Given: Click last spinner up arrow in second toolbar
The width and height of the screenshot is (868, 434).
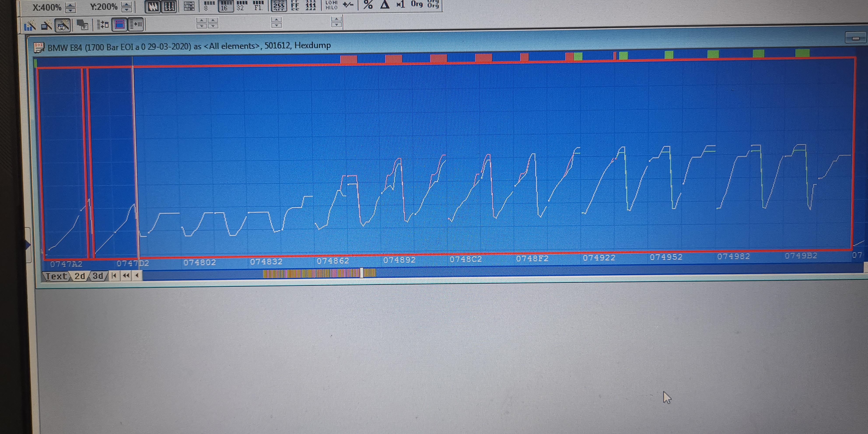Looking at the screenshot, I should (x=336, y=19).
